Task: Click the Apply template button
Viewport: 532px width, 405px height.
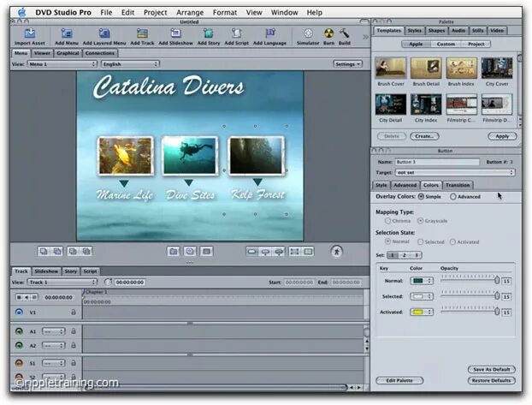Action: tap(502, 136)
